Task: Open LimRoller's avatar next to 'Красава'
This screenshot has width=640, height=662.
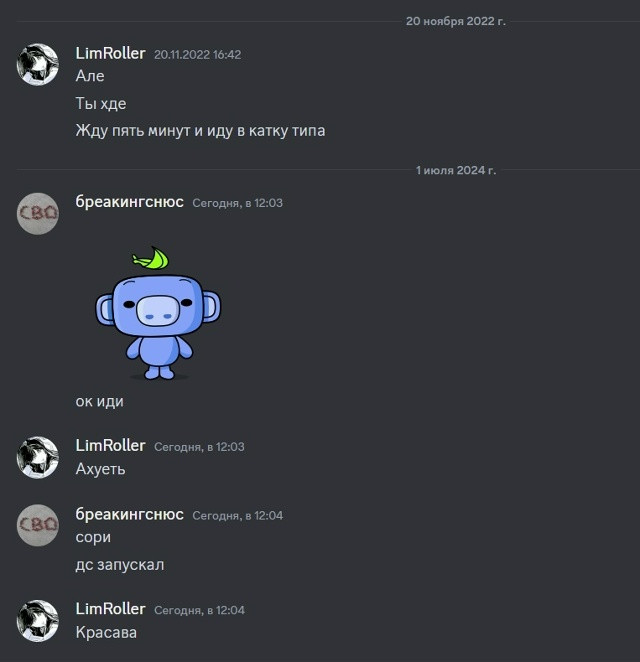Action: coord(38,621)
